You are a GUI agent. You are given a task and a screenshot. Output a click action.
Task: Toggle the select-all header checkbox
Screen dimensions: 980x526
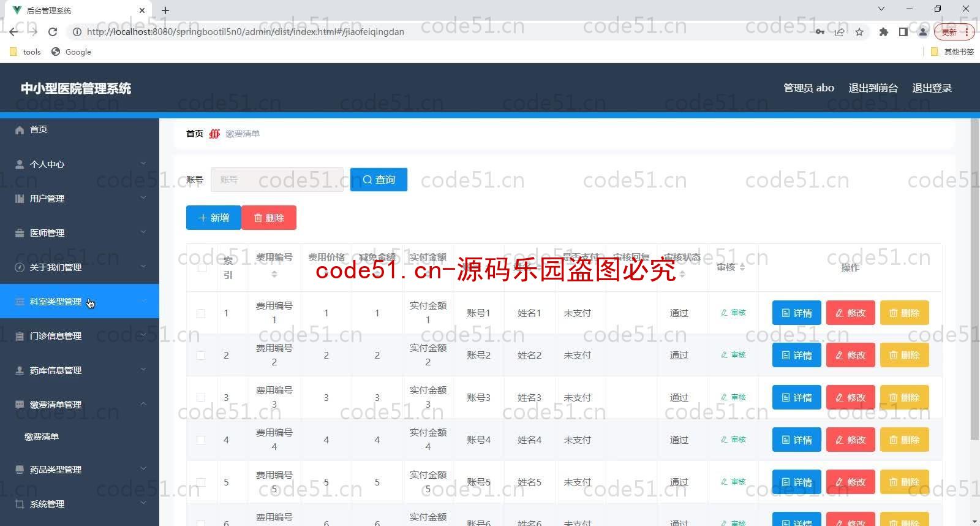pos(202,267)
